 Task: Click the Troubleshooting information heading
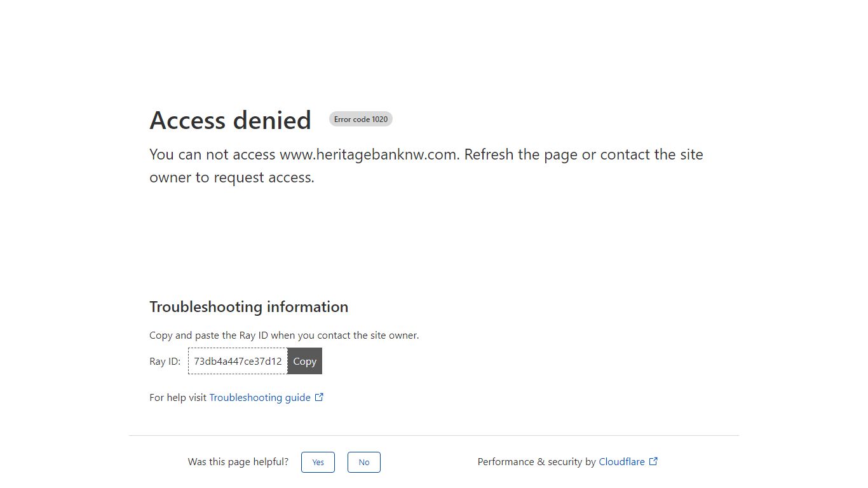[x=248, y=307]
